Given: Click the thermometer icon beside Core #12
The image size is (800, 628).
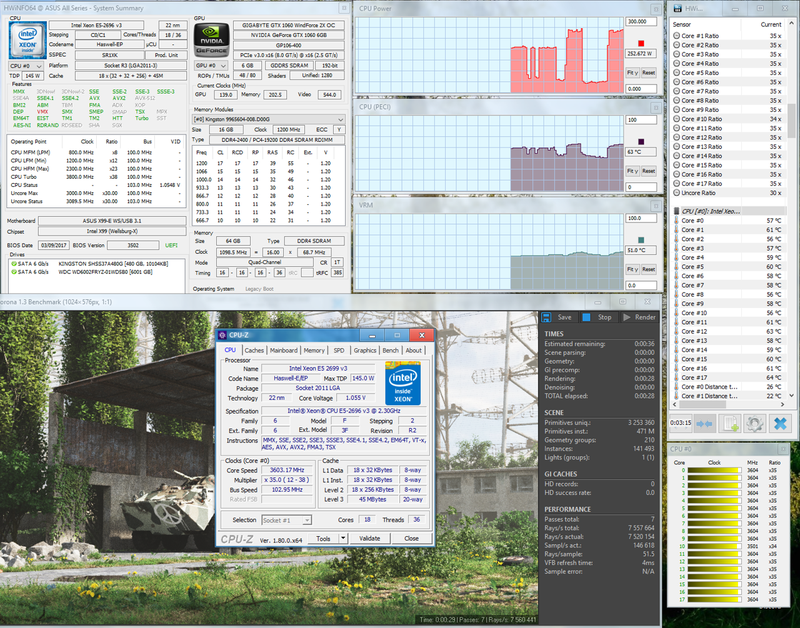Looking at the screenshot, I should [x=677, y=332].
